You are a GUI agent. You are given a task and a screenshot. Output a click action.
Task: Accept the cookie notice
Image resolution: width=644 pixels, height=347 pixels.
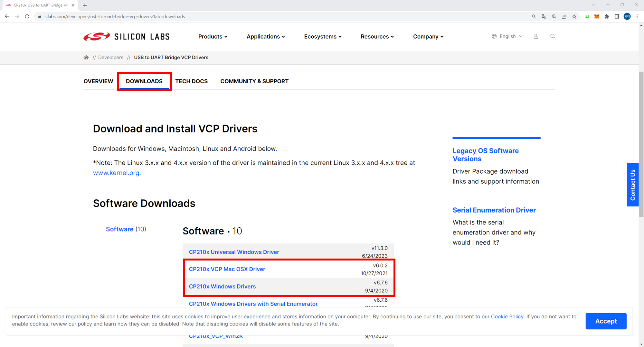point(606,321)
